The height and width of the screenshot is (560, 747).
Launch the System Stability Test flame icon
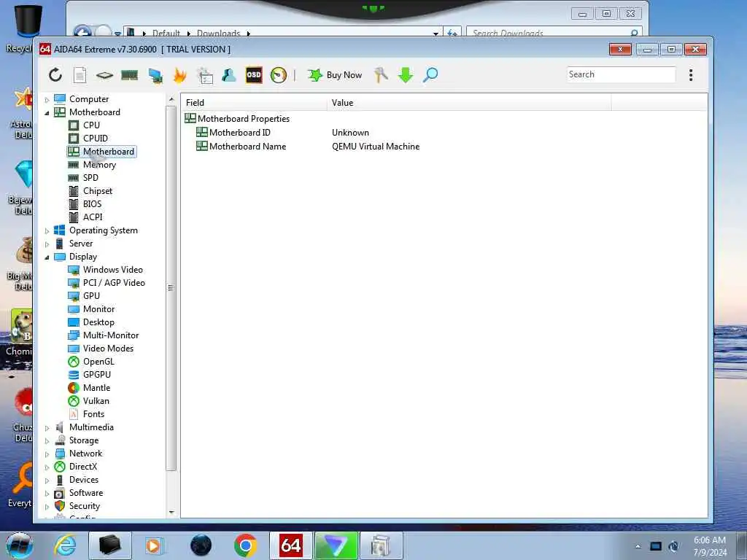[x=179, y=75]
